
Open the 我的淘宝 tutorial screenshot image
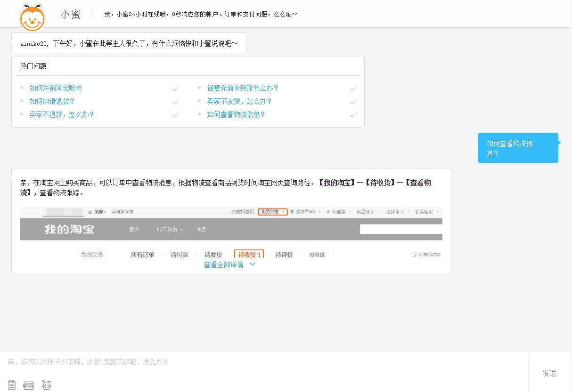231,233
